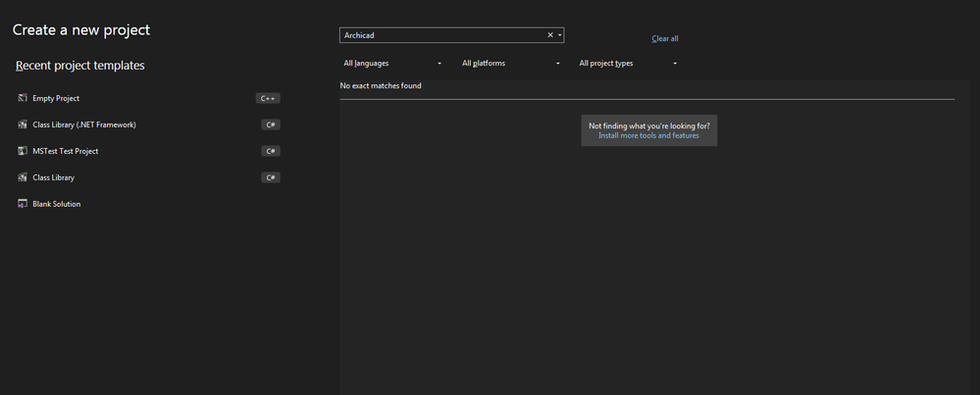This screenshot has width=980, height=395.
Task: Click the Empty Project template icon
Action: point(22,98)
